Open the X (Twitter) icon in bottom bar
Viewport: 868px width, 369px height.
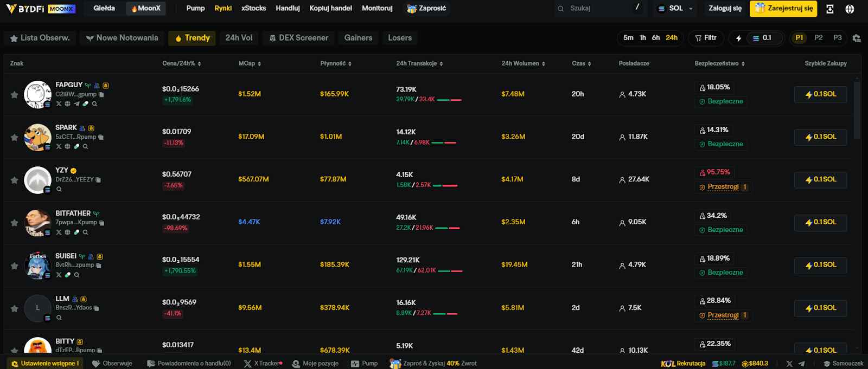[x=789, y=364]
